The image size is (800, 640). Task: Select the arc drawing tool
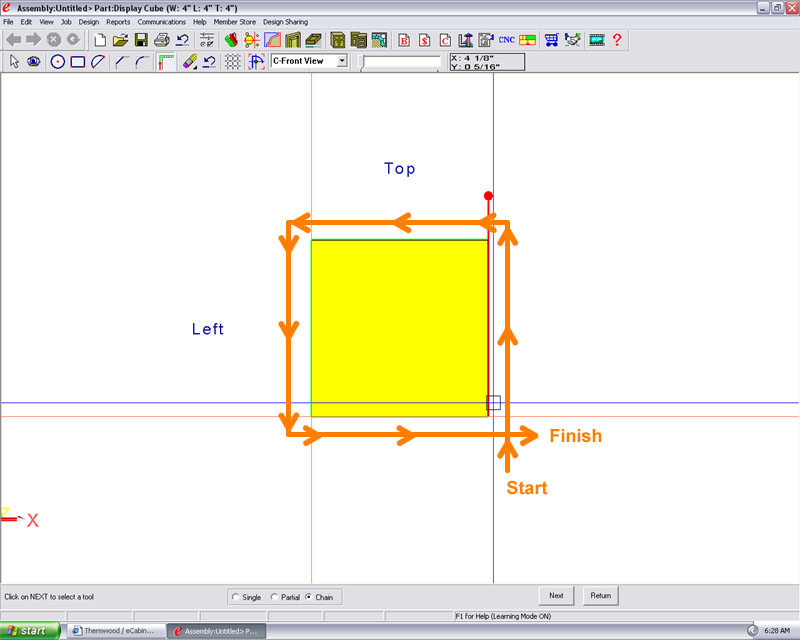tap(98, 62)
